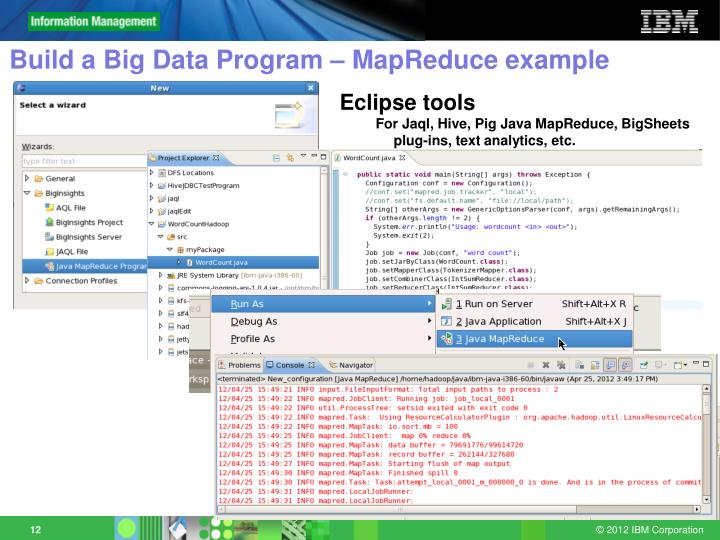Screen dimensions: 720x540
Task: Choose 2 Java Application submenu item
Action: tap(534, 321)
